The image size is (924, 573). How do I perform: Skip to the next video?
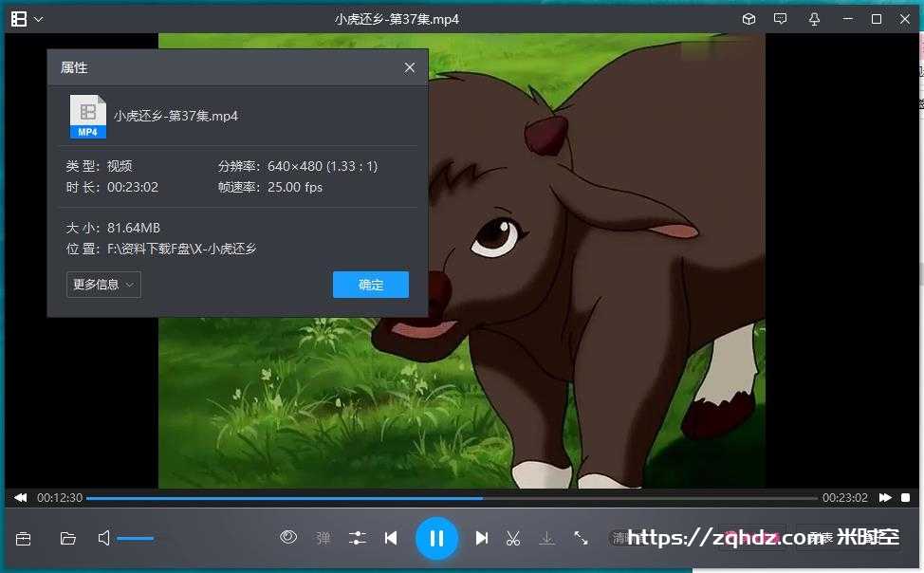(x=481, y=538)
